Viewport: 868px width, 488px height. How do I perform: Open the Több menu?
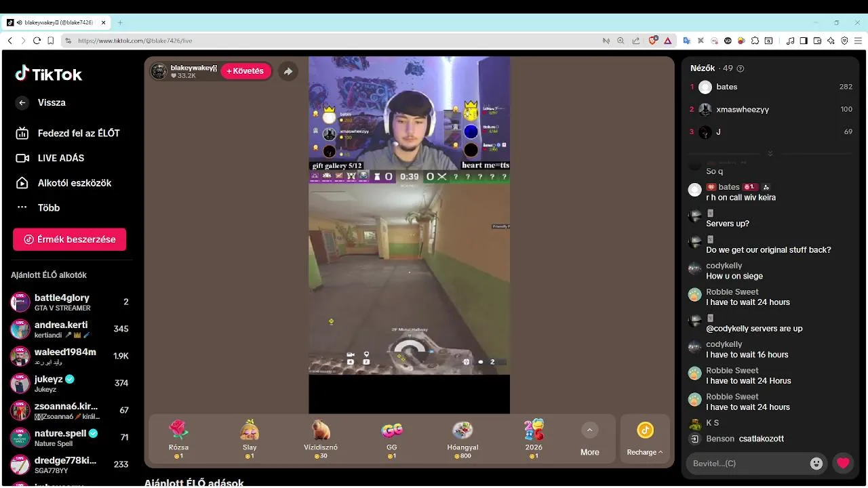38,207
